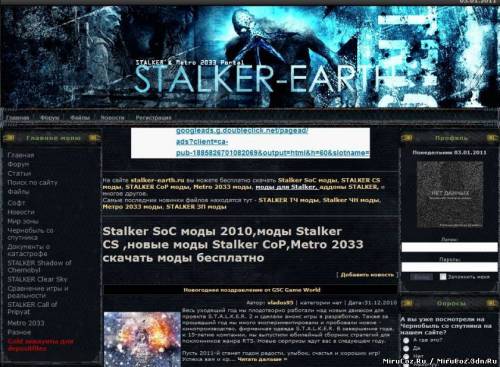Go to Регистрация in the top navigation
Image resolution: width=500 pixels, height=367 pixels.
click(x=153, y=118)
